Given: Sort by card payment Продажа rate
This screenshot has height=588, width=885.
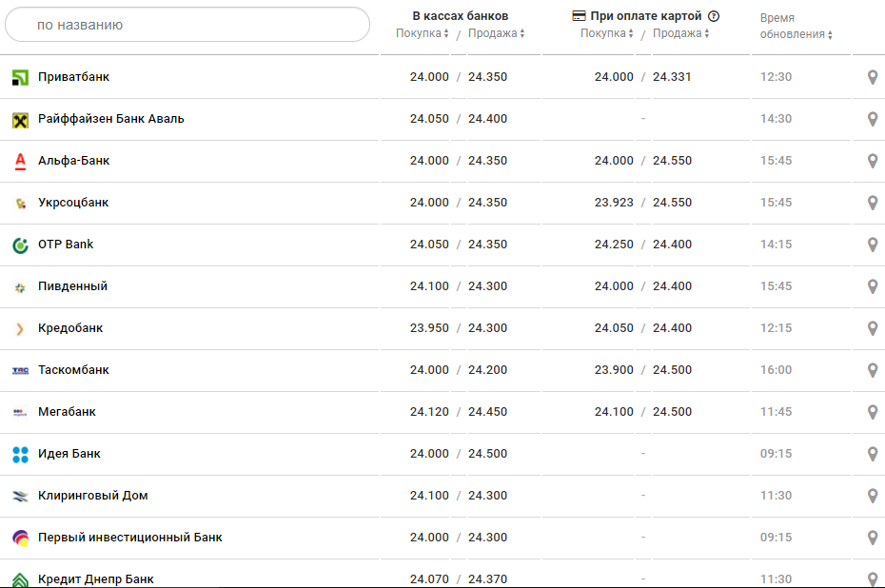Looking at the screenshot, I should (680, 33).
